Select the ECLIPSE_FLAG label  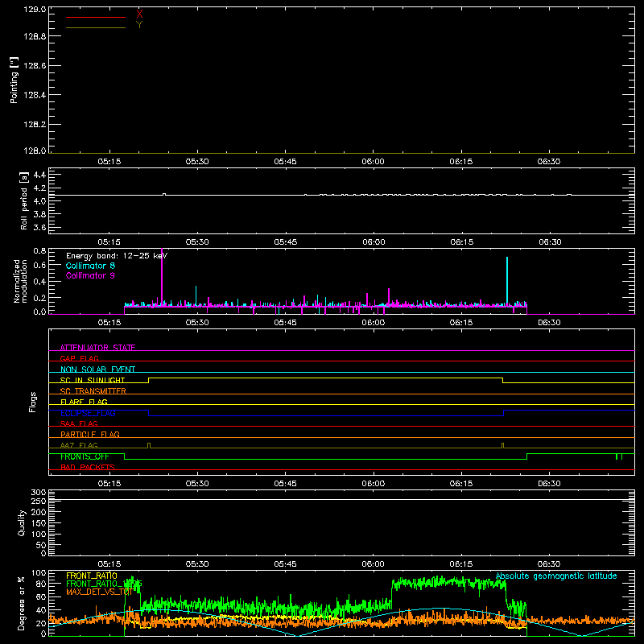88,413
